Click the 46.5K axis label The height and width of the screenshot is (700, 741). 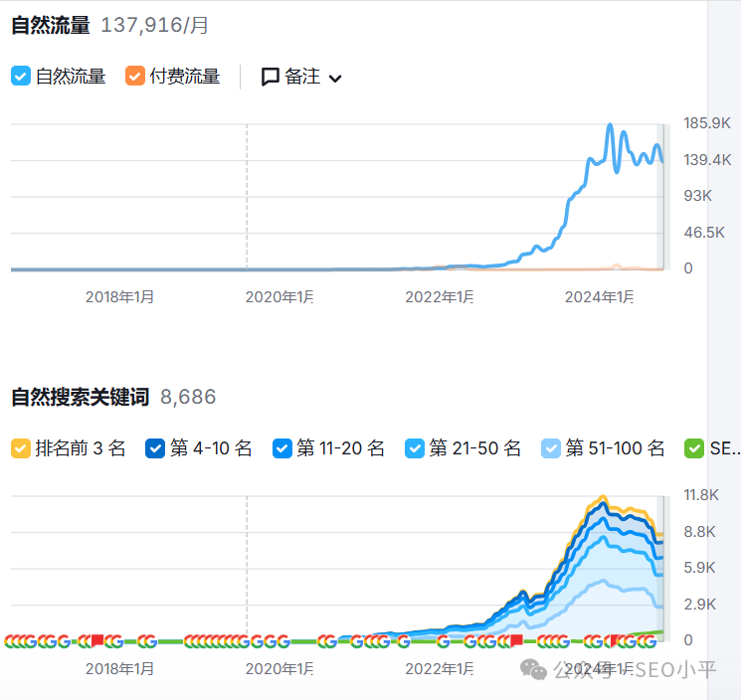pyautogui.click(x=704, y=233)
